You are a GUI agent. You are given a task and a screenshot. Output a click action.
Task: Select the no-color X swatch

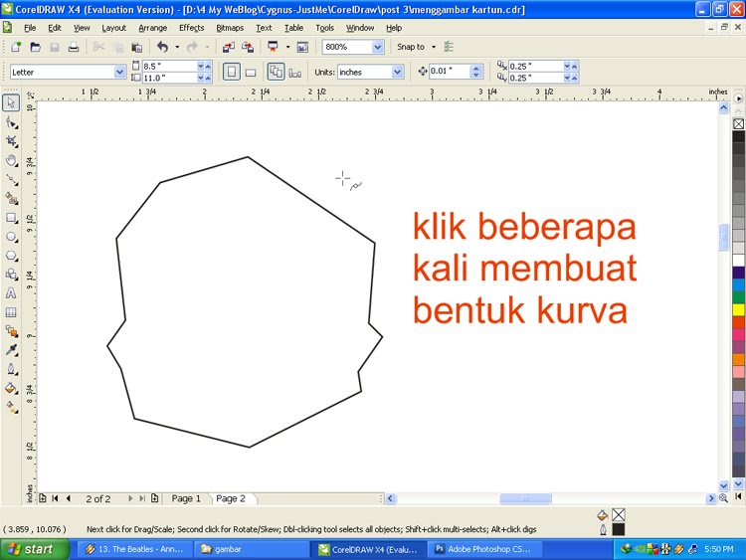(x=738, y=123)
